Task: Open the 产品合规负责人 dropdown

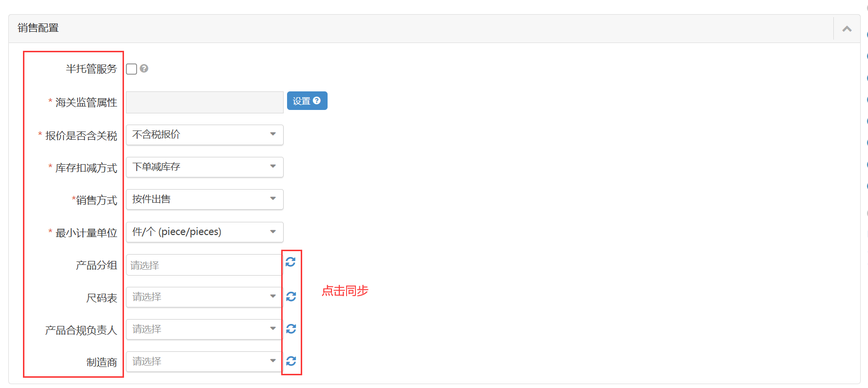Action: [204, 329]
